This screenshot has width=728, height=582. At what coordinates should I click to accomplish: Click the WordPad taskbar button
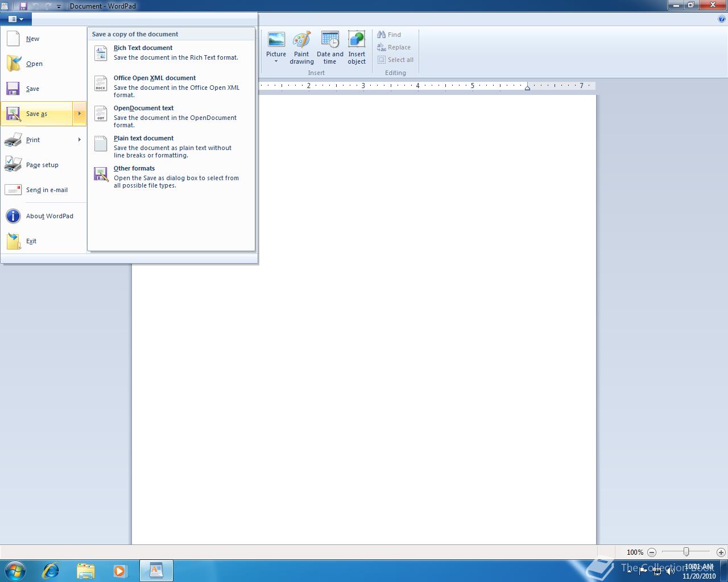[156, 570]
